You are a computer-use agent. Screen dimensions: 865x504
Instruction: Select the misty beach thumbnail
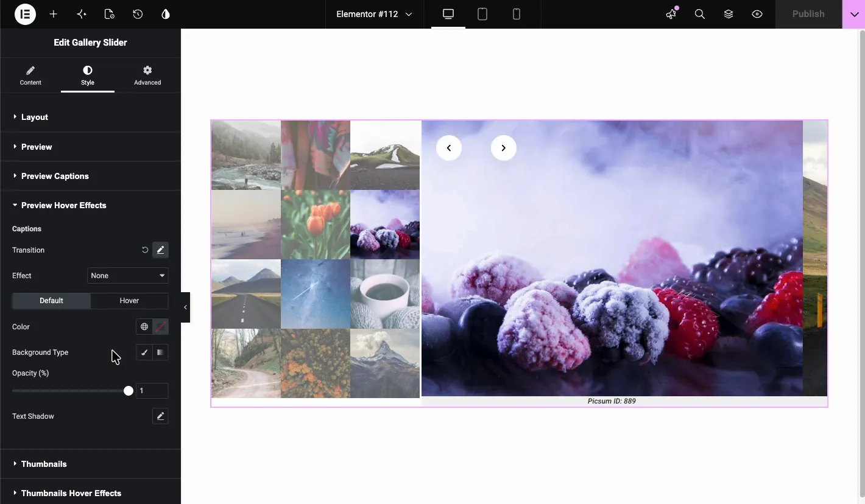[x=246, y=225]
